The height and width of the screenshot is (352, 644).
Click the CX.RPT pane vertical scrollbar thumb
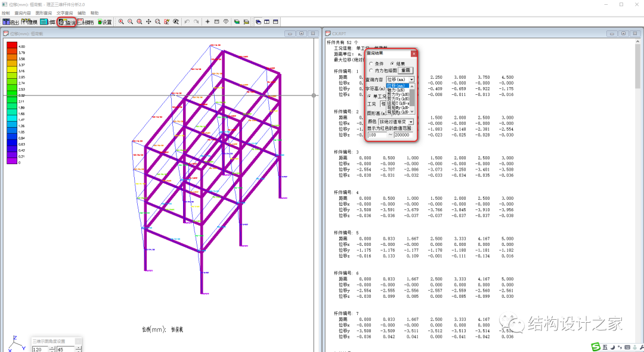638,66
